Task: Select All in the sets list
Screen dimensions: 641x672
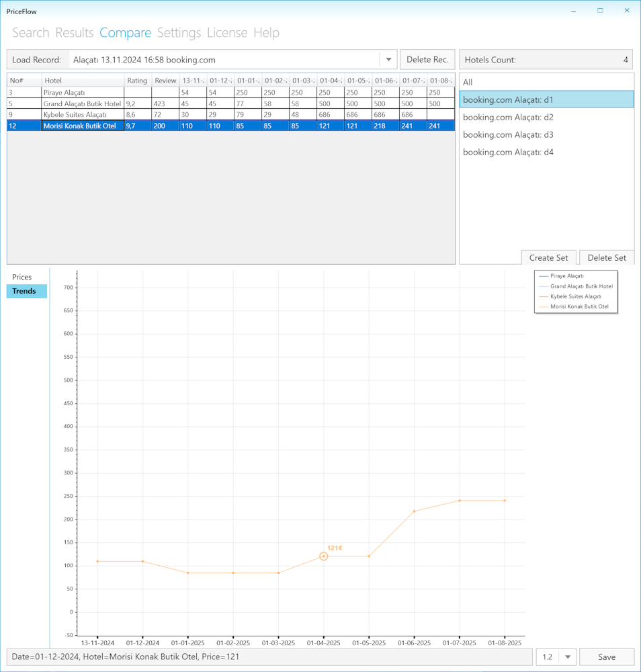Action: click(x=546, y=82)
